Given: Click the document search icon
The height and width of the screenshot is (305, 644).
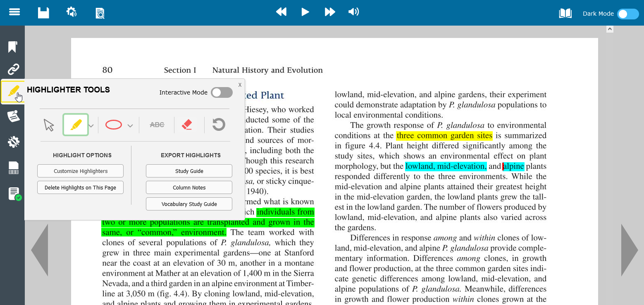Looking at the screenshot, I should click(x=100, y=13).
